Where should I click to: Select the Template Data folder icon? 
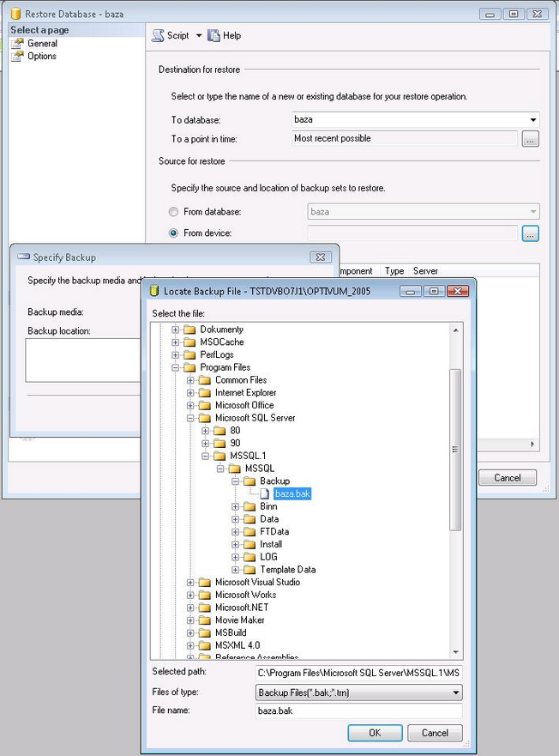(x=249, y=570)
